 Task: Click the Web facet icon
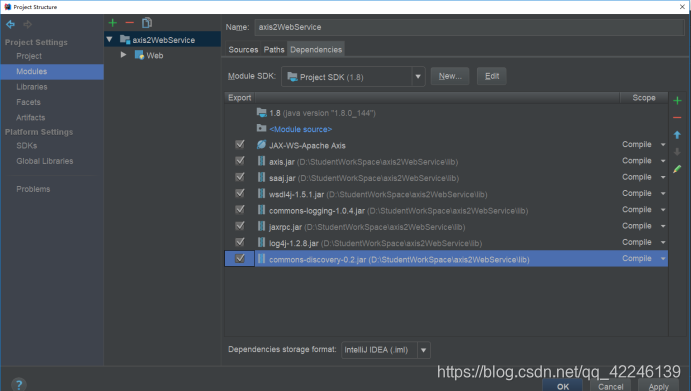pos(139,55)
